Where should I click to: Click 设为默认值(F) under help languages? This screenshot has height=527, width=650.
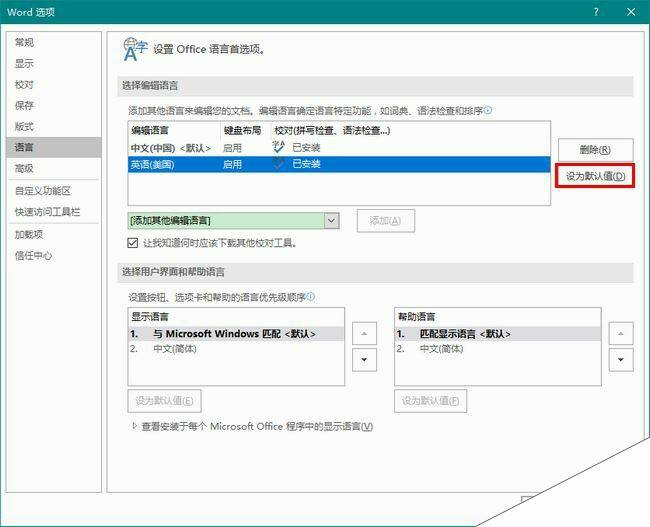click(430, 401)
